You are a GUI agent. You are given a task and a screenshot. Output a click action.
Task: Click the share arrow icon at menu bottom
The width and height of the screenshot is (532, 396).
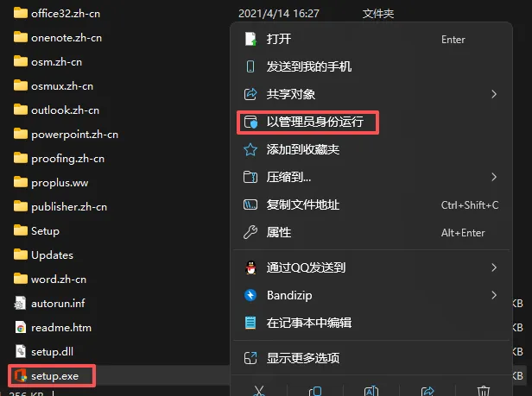427,391
